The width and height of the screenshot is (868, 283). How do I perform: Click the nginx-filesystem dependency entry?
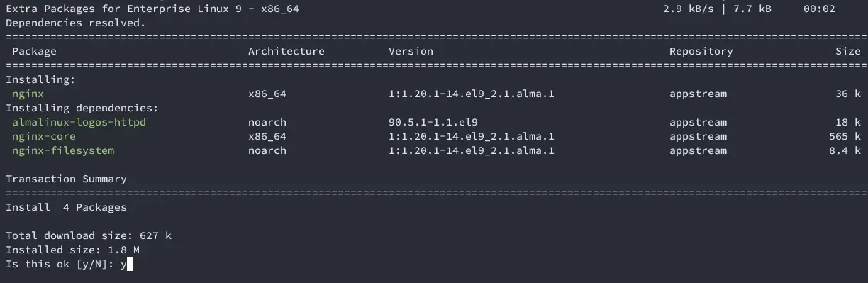pos(63,150)
